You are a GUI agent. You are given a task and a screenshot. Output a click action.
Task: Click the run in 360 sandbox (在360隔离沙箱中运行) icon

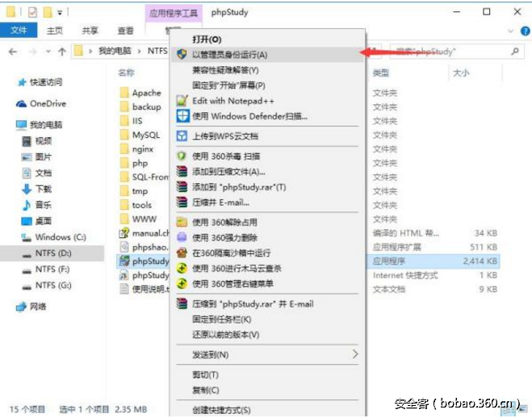pos(182,253)
